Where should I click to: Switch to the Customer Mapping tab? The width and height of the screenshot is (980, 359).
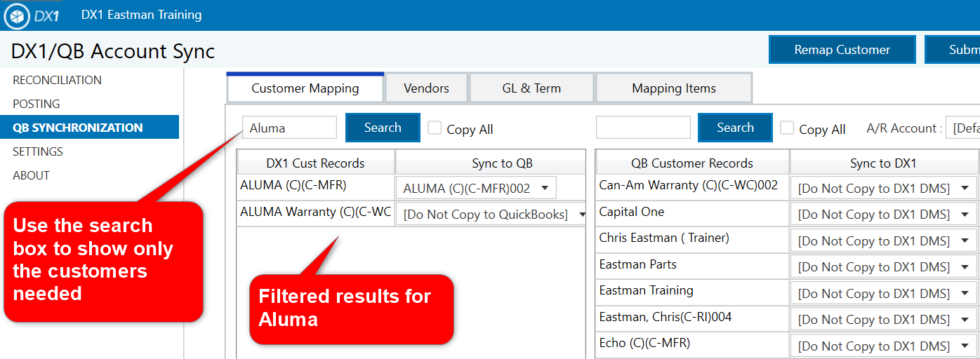point(305,88)
